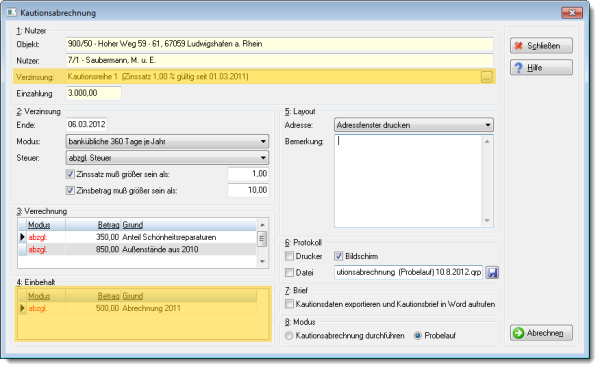Click Verrechnung table scrollbar down arrow
Viewport: 600px width, 369px height.
tap(262, 261)
